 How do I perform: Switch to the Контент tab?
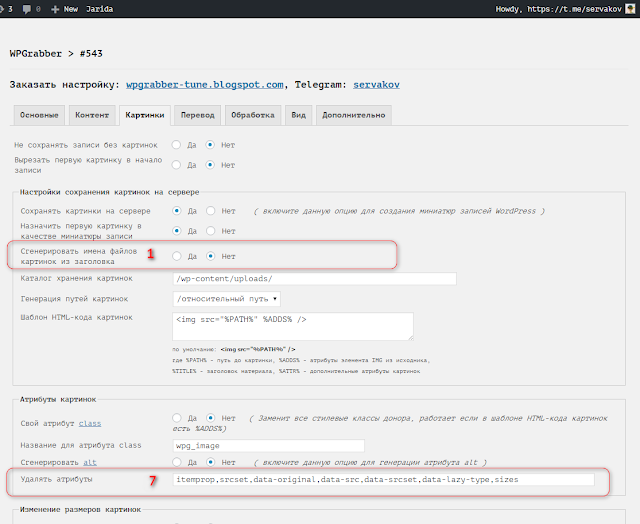tap(92, 115)
